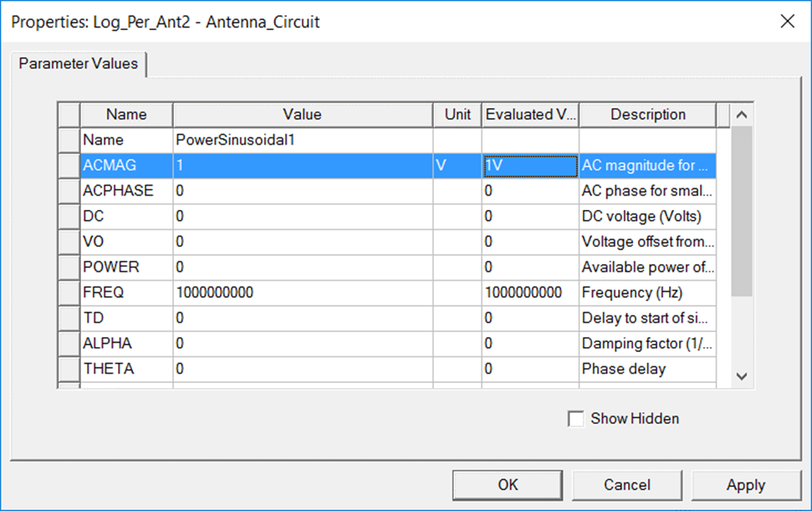Click the Cancel button
Screen dimensions: 812x511
[626, 485]
